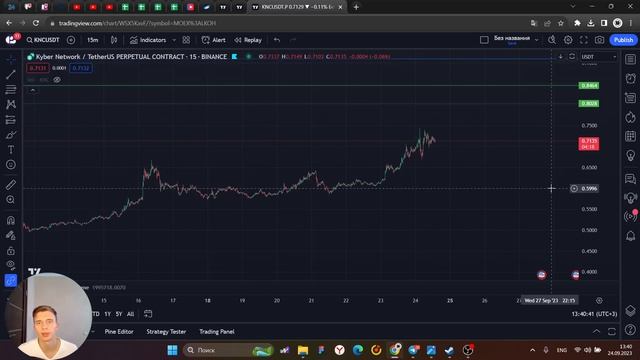Create a new Alert
Screen dimensions: 640x360
213,40
